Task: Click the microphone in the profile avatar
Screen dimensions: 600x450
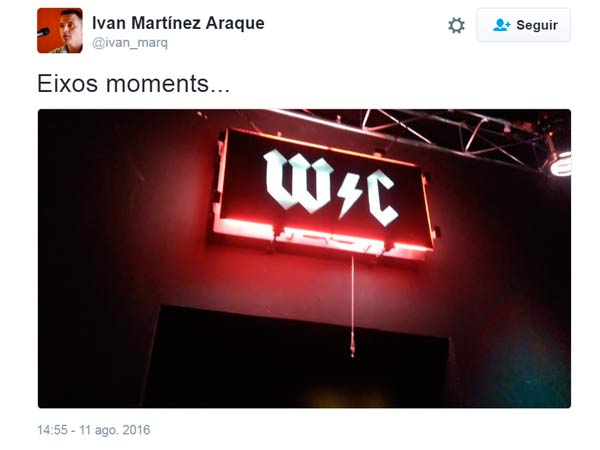Action: (x=43, y=33)
